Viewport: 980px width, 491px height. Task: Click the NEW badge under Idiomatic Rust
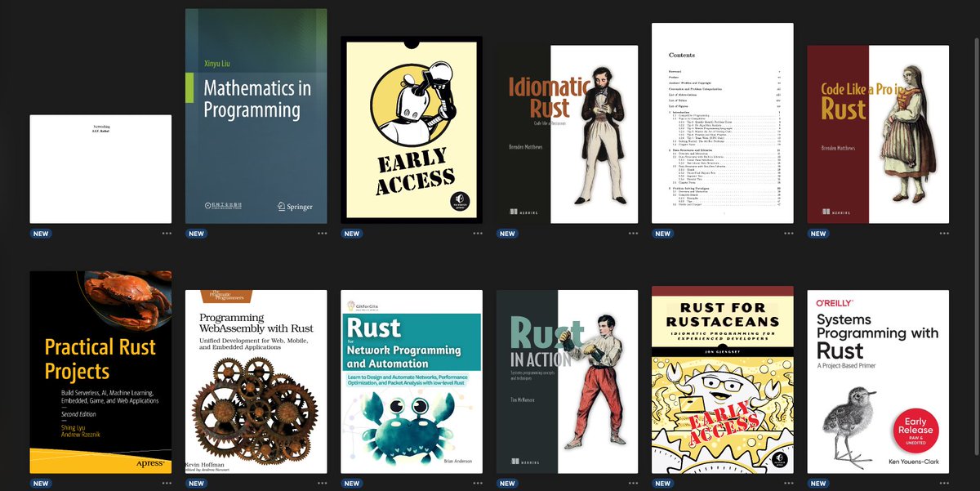[x=507, y=234]
